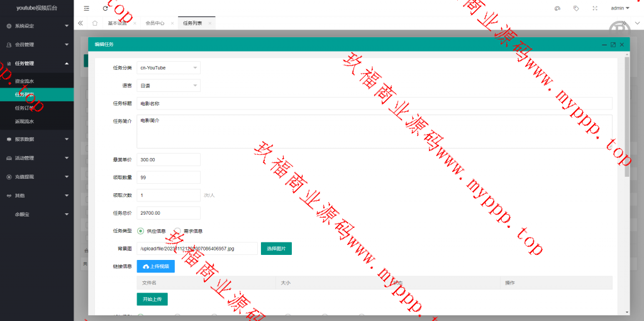Viewport: 644px width, 321px height.
Task: Expand the 系统设定 sidebar menu
Action: tap(36, 26)
